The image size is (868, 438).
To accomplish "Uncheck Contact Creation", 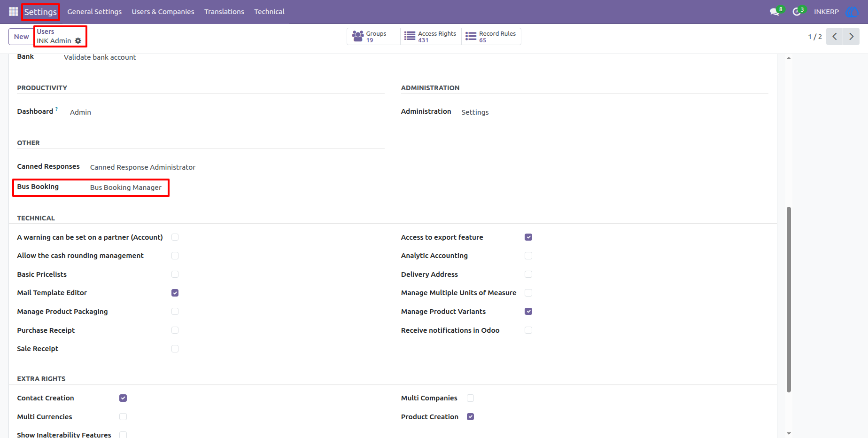I will (123, 398).
